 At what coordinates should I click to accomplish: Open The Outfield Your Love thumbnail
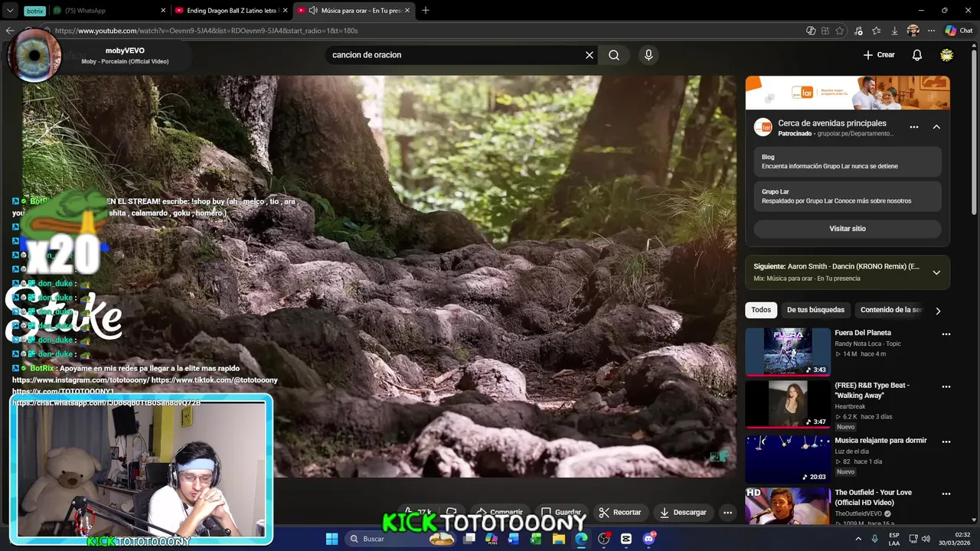[x=788, y=505]
